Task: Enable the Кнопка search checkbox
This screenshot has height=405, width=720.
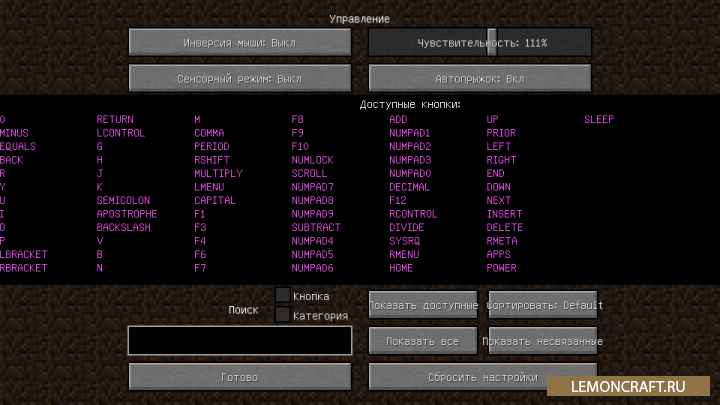Action: 283,296
